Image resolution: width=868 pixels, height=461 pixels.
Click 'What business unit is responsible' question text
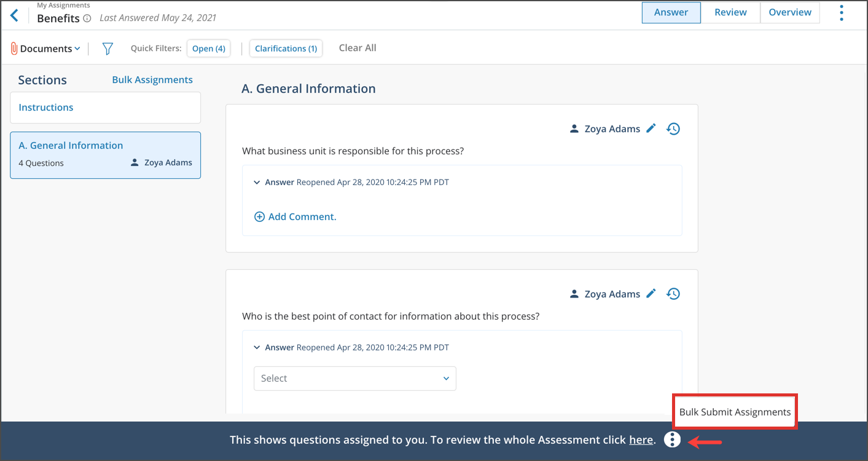pos(353,151)
